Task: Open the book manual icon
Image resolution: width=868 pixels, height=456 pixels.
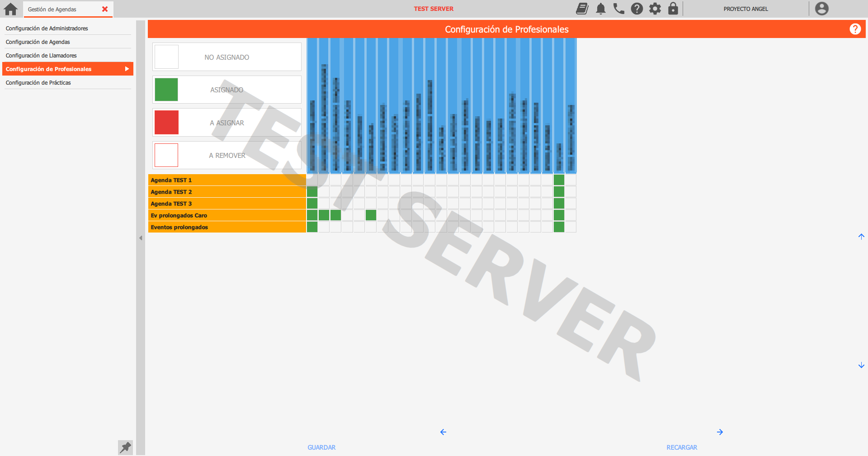Action: pos(582,9)
